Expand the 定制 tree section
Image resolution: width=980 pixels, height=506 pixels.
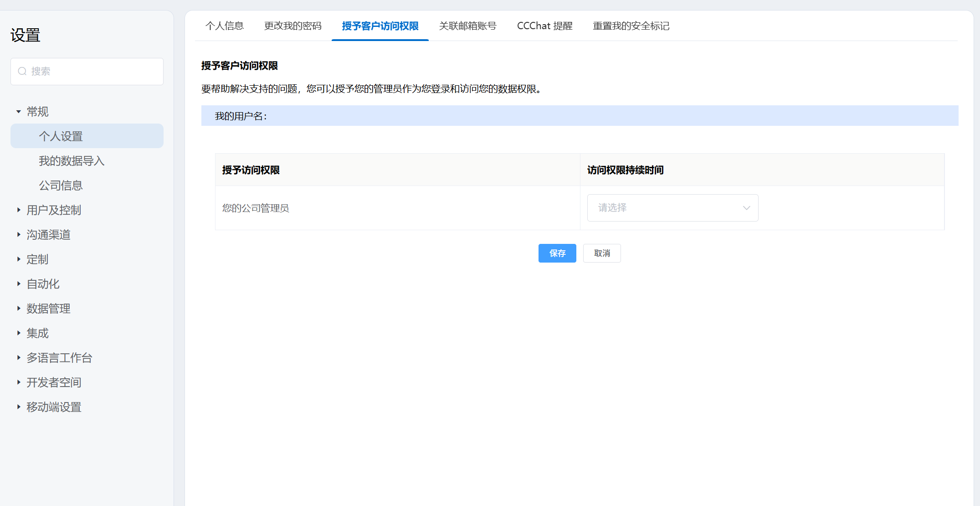click(x=19, y=259)
